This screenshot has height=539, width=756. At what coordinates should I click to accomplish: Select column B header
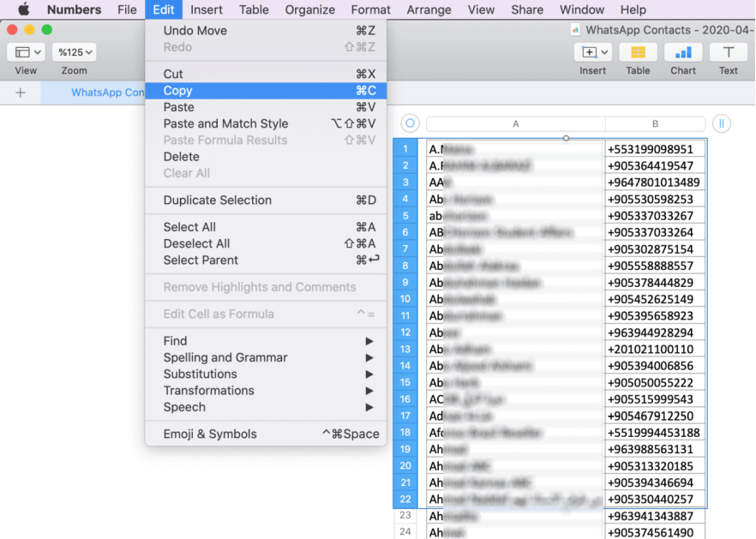[655, 124]
